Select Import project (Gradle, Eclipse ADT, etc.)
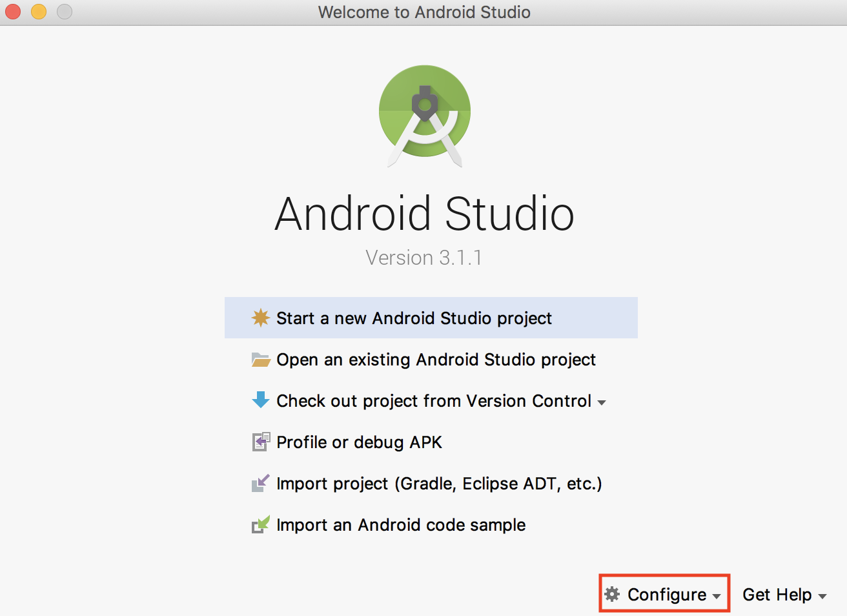Viewport: 847px width, 616px height. pyautogui.click(x=431, y=483)
